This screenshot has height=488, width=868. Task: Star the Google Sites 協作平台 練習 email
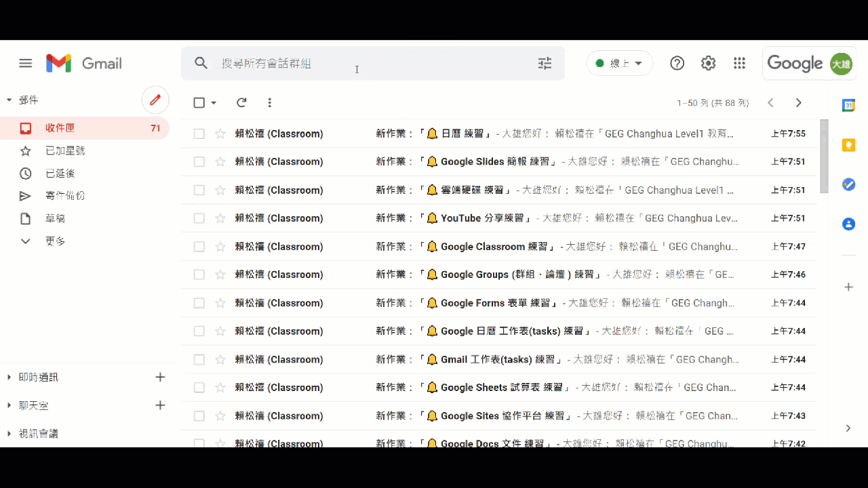coord(220,415)
